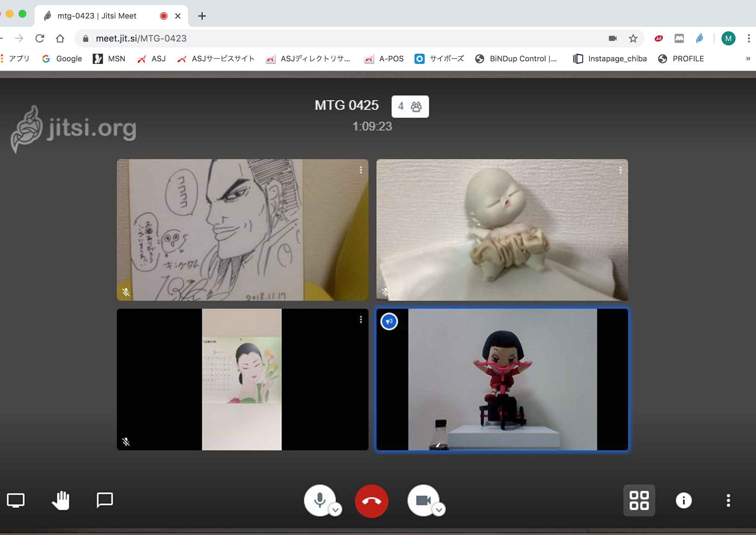Click dominant speaker indicator on tricycle tile
This screenshot has height=535, width=756.
point(389,321)
